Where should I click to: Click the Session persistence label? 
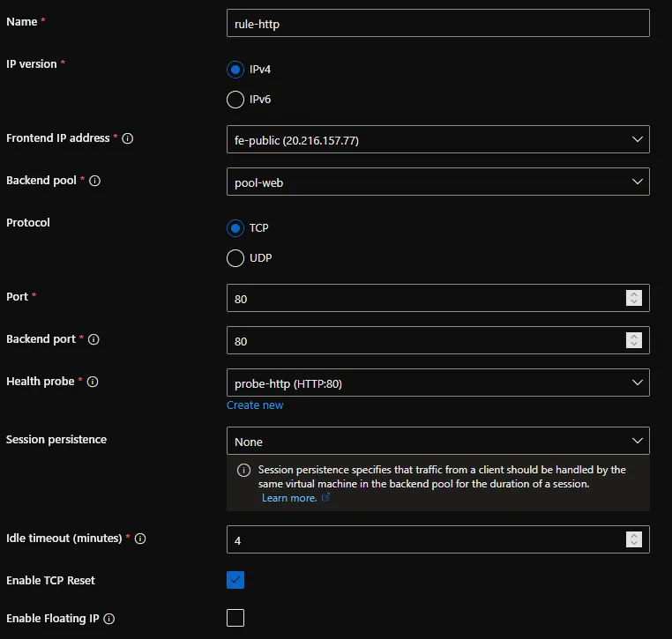(x=56, y=440)
